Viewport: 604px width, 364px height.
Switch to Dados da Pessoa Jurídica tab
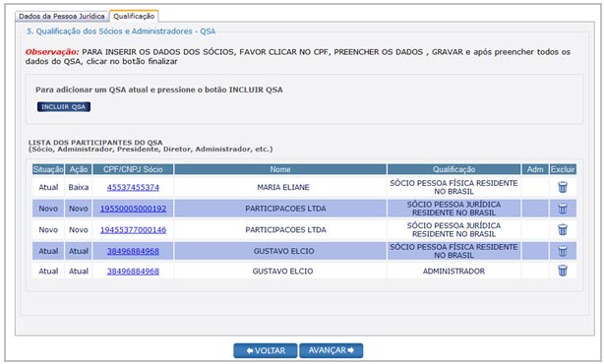click(62, 16)
